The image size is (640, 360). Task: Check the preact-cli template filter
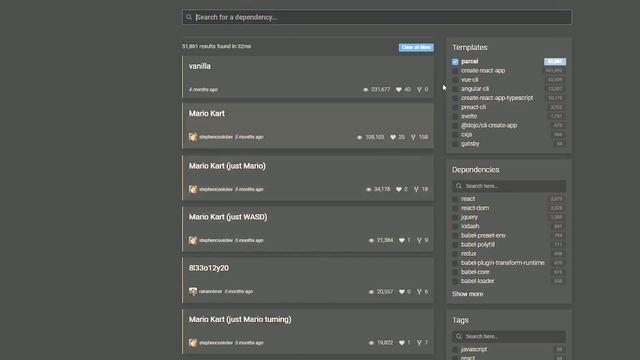(455, 107)
